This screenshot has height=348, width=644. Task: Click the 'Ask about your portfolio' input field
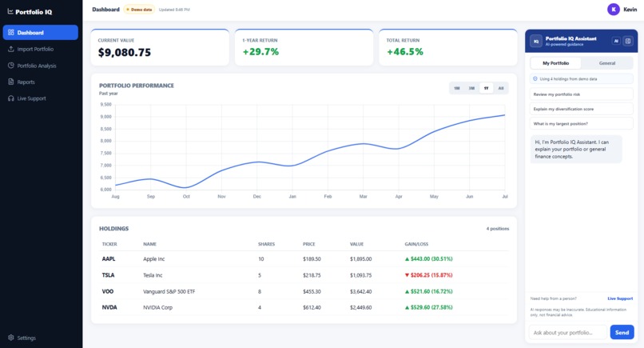pyautogui.click(x=568, y=332)
